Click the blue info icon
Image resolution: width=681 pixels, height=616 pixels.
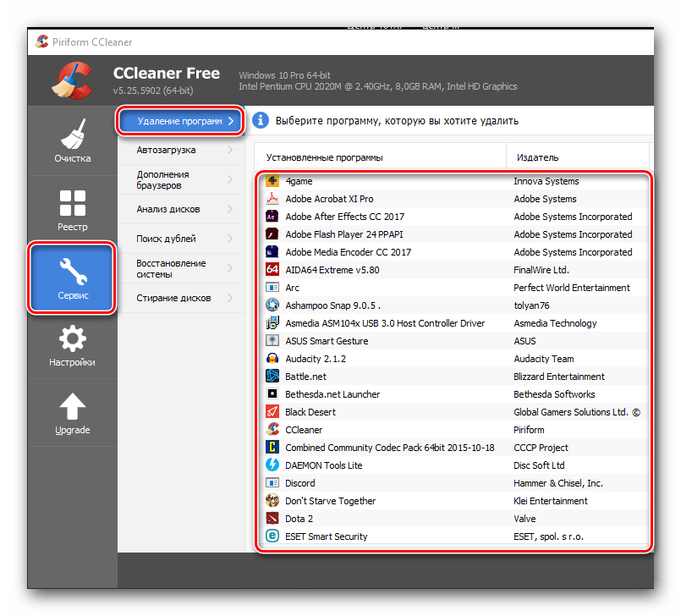pos(261,120)
